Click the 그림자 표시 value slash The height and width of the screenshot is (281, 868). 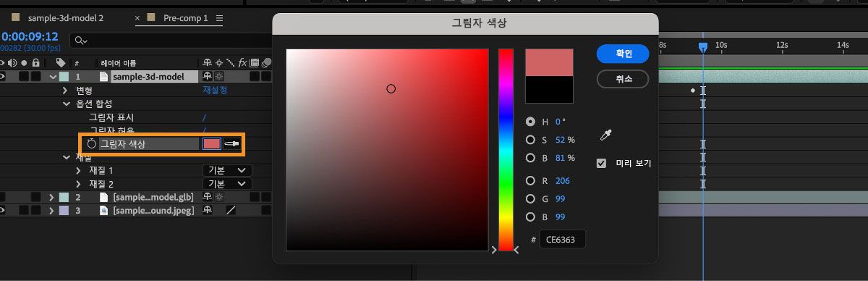point(205,117)
